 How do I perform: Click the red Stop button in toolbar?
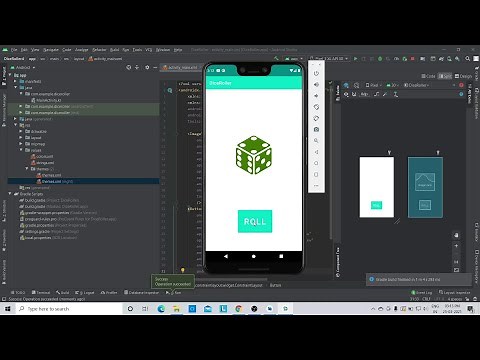click(413, 59)
